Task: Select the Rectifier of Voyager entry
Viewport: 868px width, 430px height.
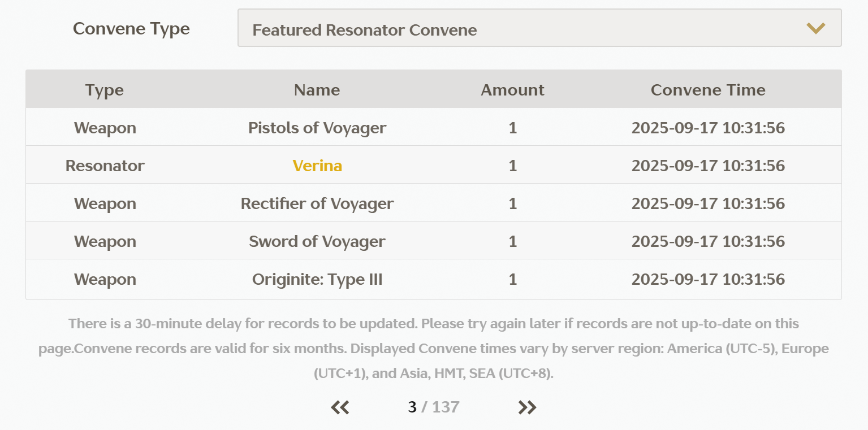Action: click(317, 203)
